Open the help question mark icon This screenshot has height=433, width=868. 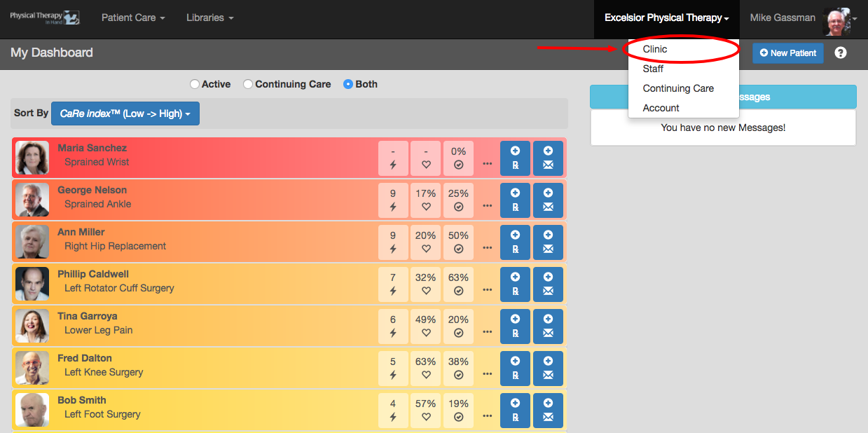(x=841, y=53)
